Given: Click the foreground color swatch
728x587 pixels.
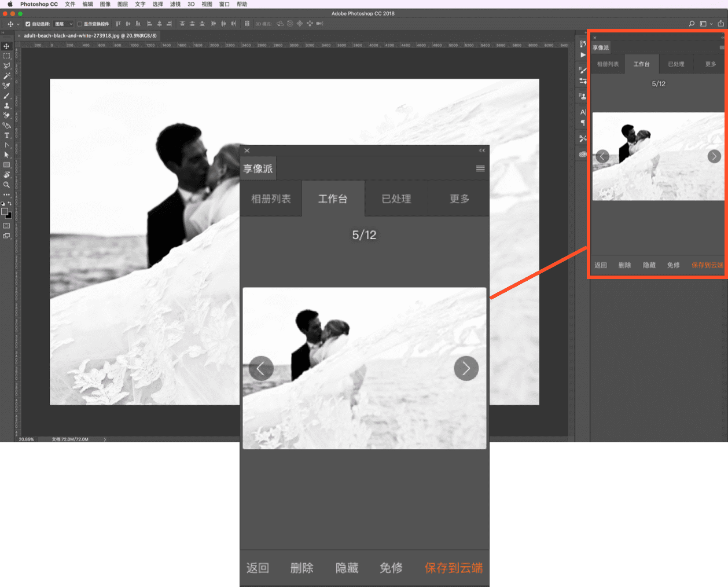Looking at the screenshot, I should pos(5,211).
